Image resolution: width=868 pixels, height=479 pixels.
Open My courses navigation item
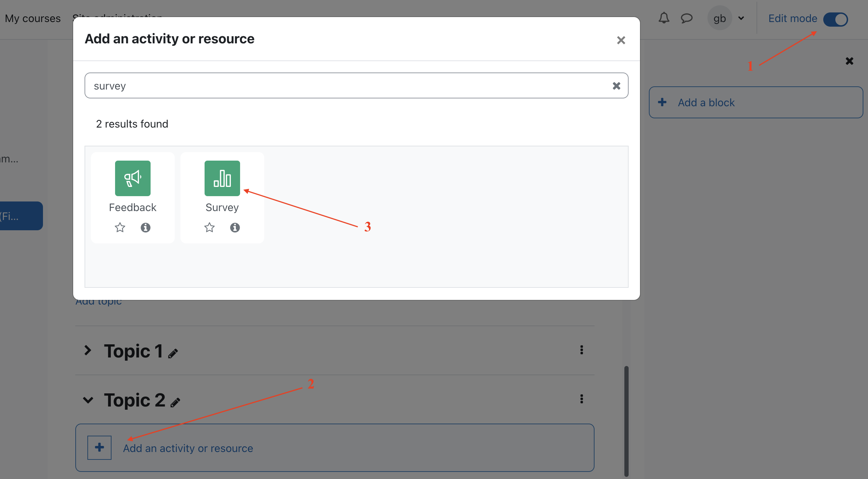pos(33,18)
